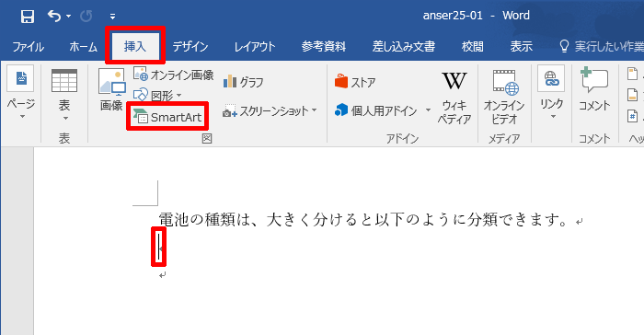Open the Undo history dropdown arrow

pos(69,17)
